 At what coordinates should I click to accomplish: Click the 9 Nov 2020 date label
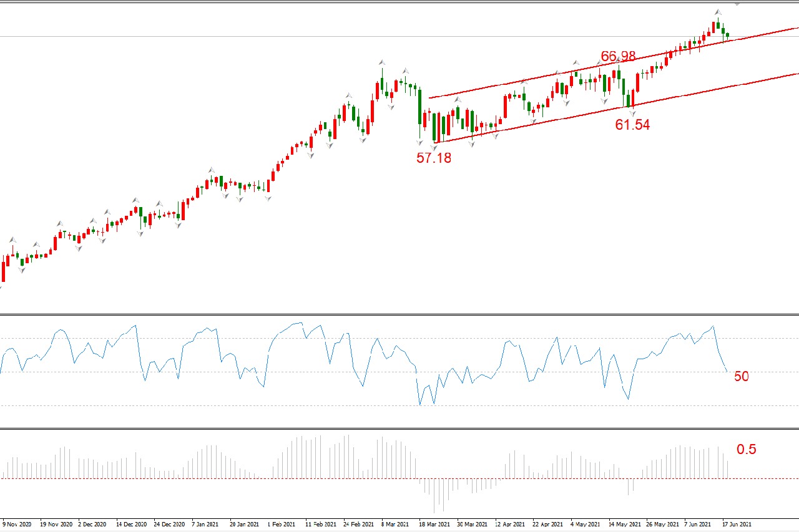coord(16,525)
